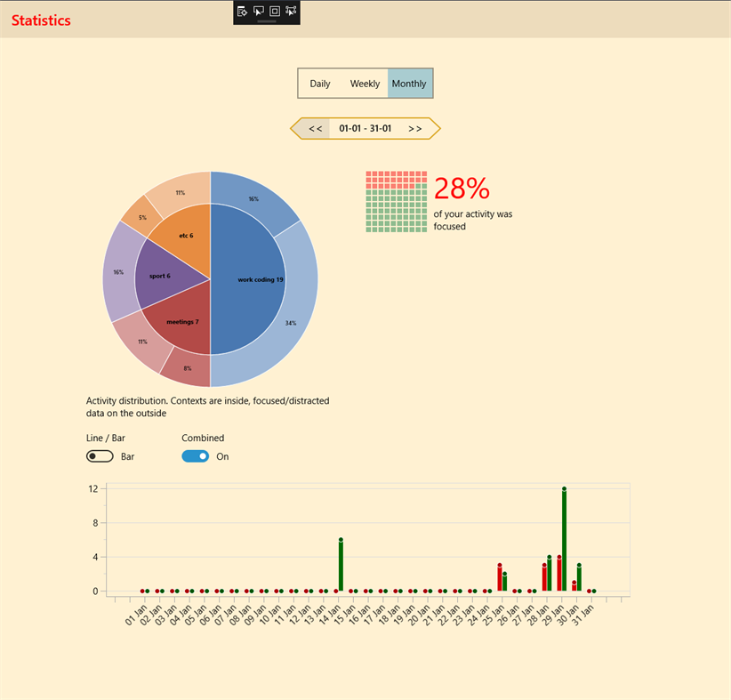Open the settings/configuration toolbar icon
The image size is (731, 700).
click(242, 12)
